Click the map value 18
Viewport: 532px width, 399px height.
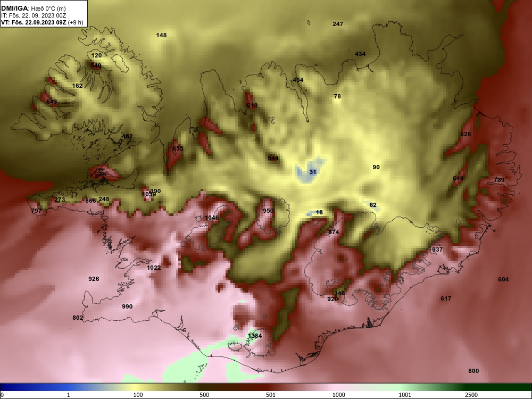[319, 212]
